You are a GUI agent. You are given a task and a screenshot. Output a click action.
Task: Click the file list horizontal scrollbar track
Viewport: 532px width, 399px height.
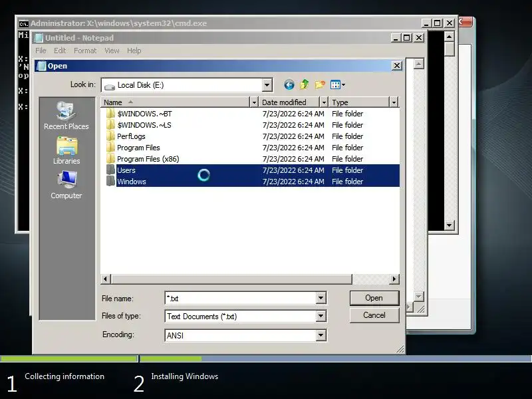coord(370,279)
